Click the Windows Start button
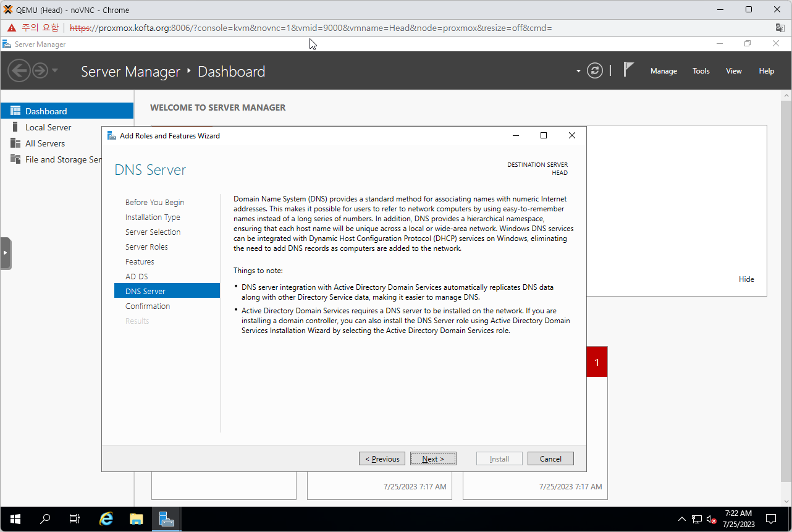 pyautogui.click(x=15, y=519)
